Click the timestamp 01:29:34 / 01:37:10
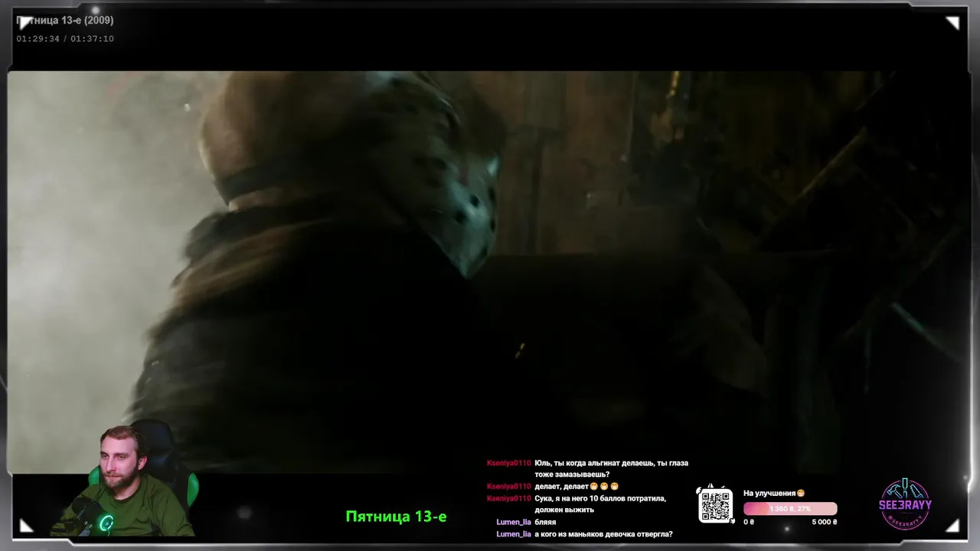This screenshot has width=980, height=551. pos(65,39)
